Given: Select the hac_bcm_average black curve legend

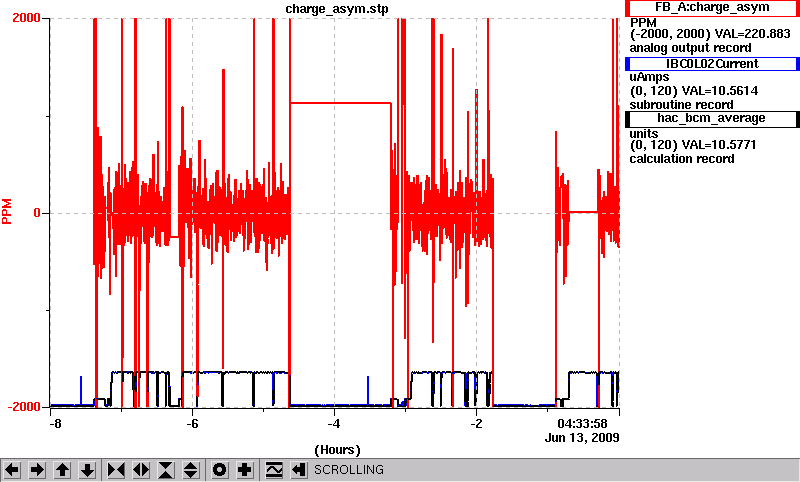Looking at the screenshot, I should 712,118.
